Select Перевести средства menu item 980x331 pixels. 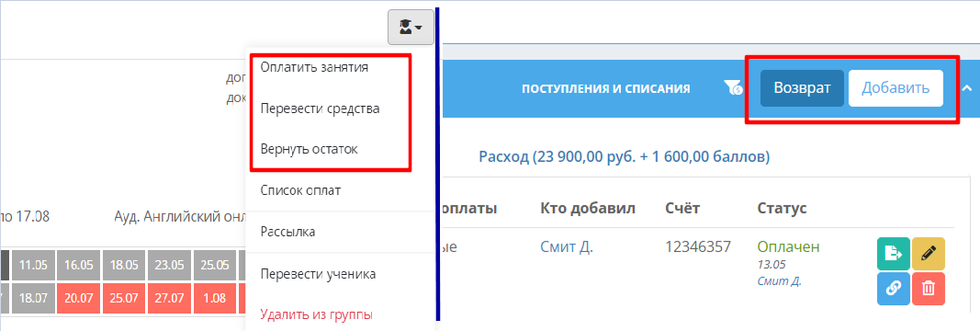click(320, 108)
